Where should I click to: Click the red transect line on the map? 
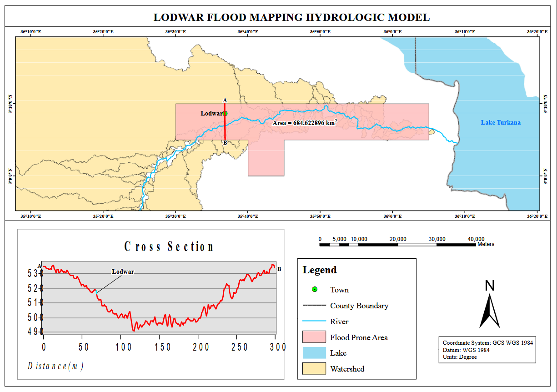pyautogui.click(x=225, y=127)
